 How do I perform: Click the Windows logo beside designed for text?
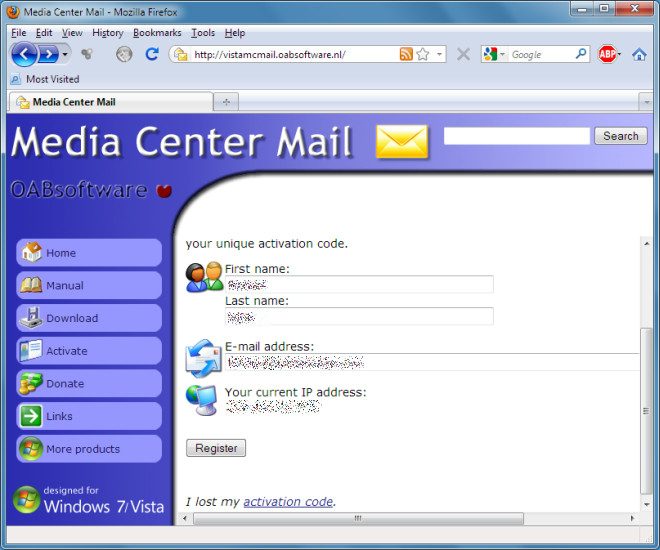(27, 500)
